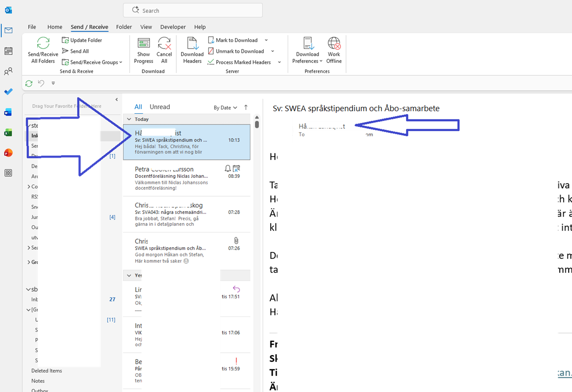
Task: Click the Outlook app icon
Action: coord(8,10)
